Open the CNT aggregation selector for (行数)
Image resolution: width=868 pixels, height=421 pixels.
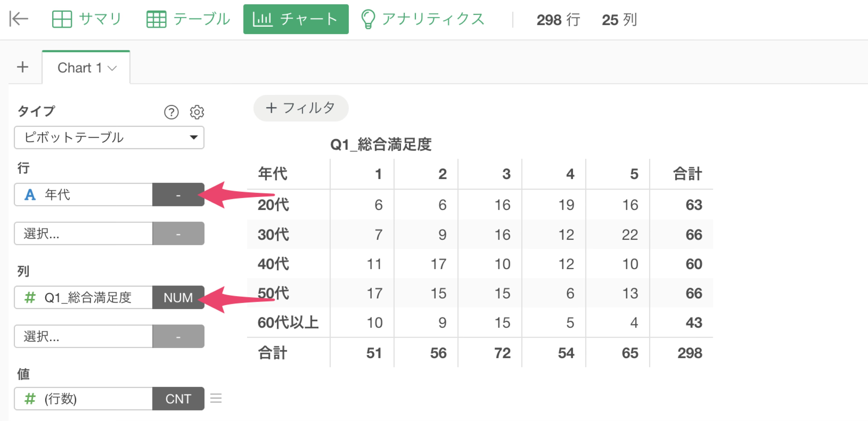[178, 399]
